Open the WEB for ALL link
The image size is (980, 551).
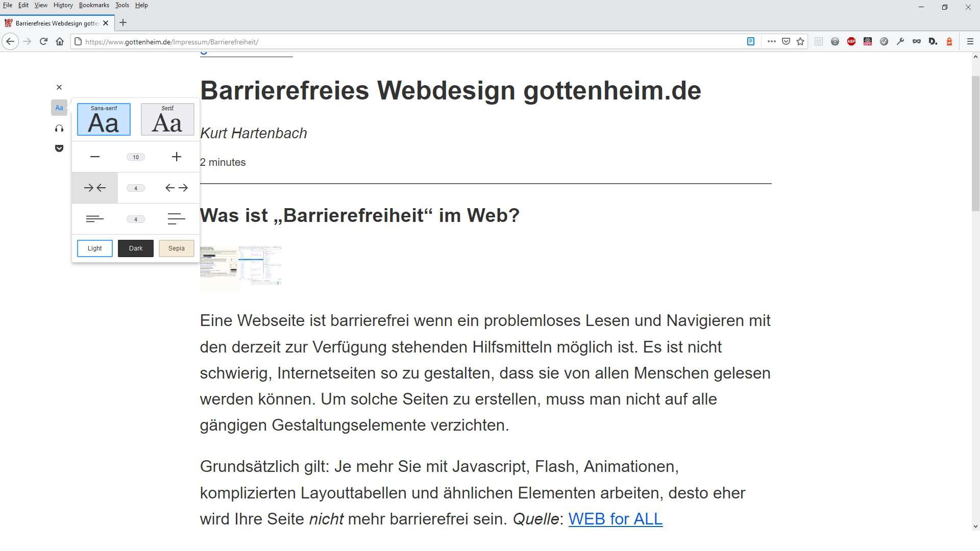coord(615,519)
